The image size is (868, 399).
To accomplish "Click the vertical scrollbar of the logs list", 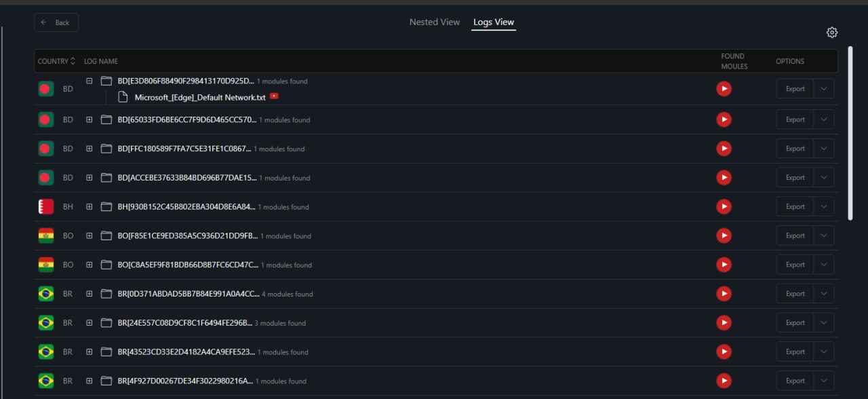I will (x=850, y=133).
